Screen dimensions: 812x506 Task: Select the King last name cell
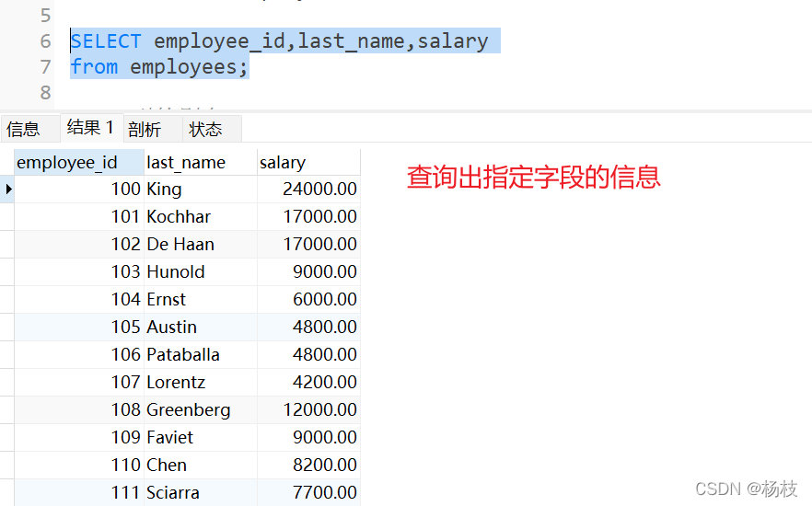pyautogui.click(x=201, y=189)
